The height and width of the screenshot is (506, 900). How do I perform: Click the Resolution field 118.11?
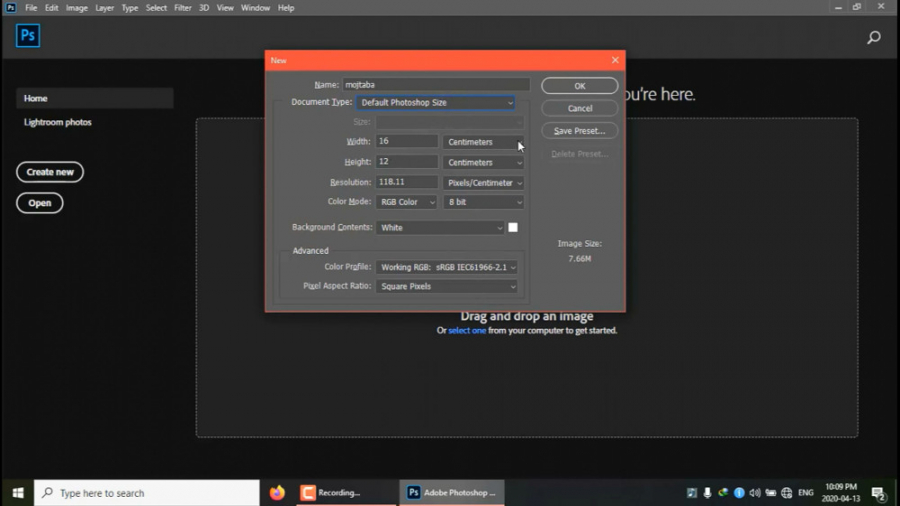click(407, 182)
